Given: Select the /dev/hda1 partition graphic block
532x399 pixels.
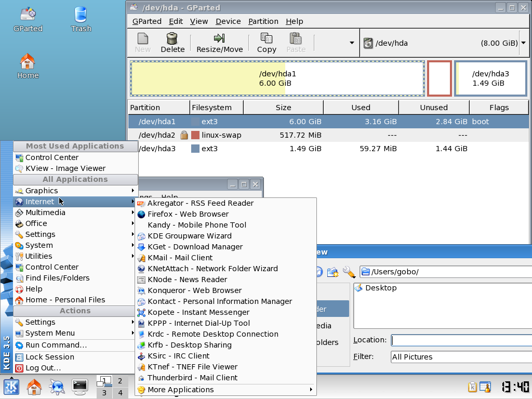Looking at the screenshot, I should point(277,78).
